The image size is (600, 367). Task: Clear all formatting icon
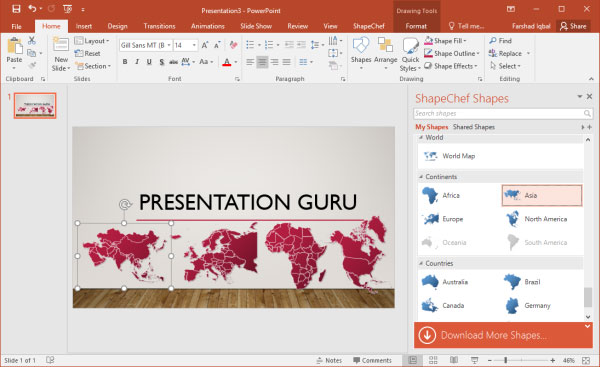[x=233, y=45]
